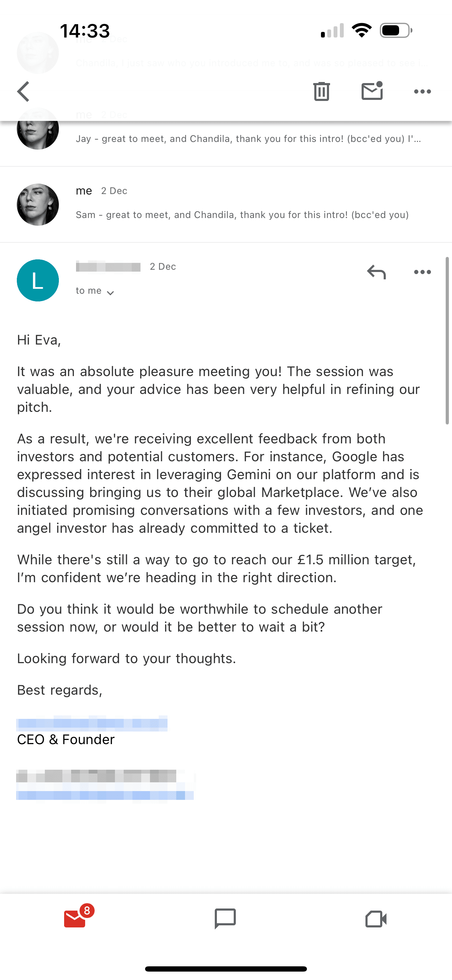Reply to the message using arrow icon

(376, 272)
